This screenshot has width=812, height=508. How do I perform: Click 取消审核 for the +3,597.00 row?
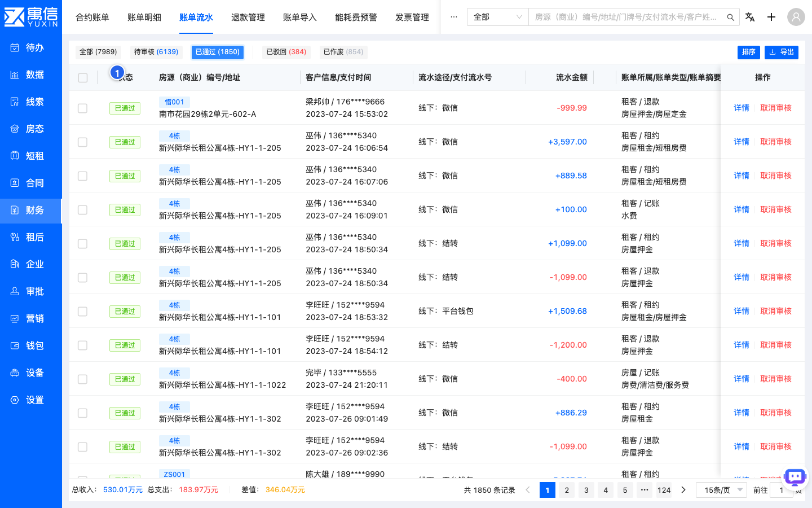776,142
